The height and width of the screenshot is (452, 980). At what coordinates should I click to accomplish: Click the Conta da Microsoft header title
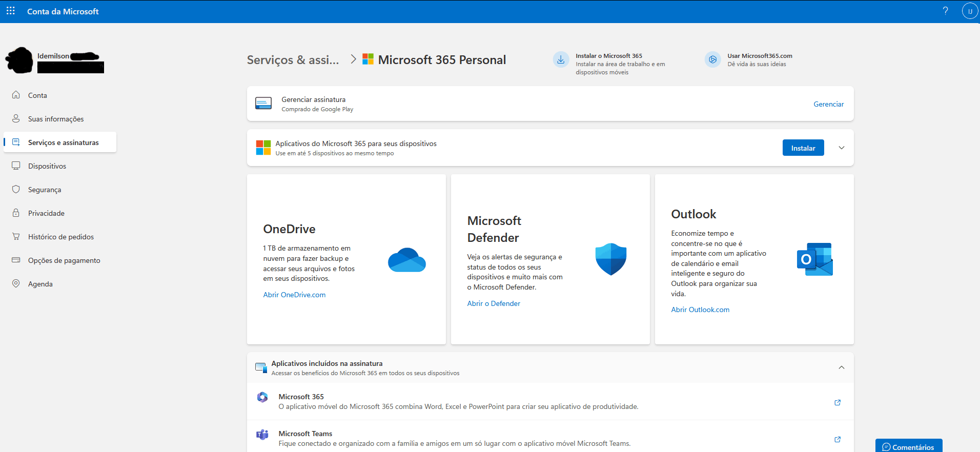click(x=63, y=11)
